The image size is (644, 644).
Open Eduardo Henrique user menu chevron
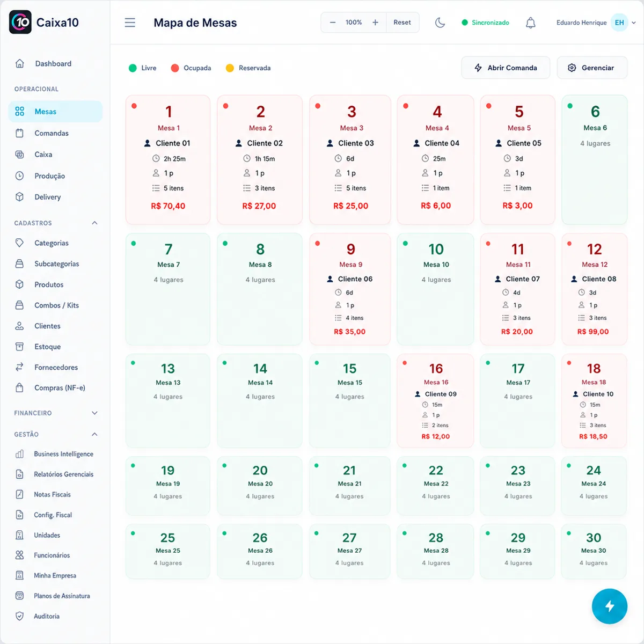pos(634,23)
